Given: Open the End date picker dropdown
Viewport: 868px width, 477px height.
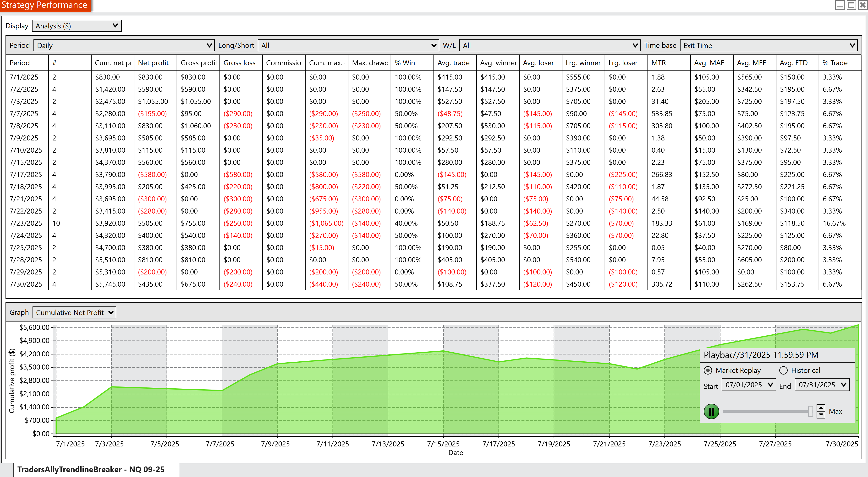Looking at the screenshot, I should pos(843,384).
